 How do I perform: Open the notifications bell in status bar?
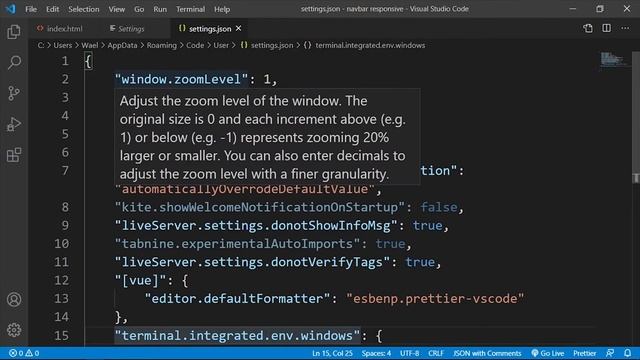coord(627,353)
